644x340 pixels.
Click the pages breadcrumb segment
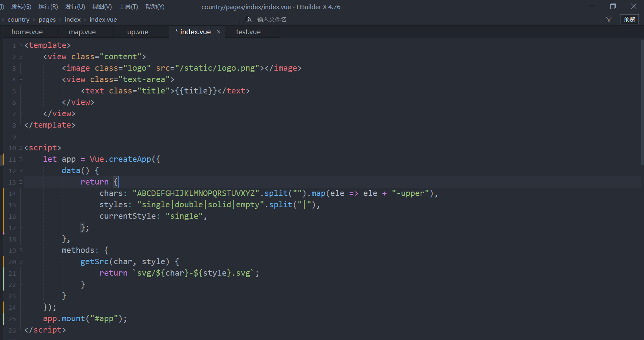click(x=47, y=20)
